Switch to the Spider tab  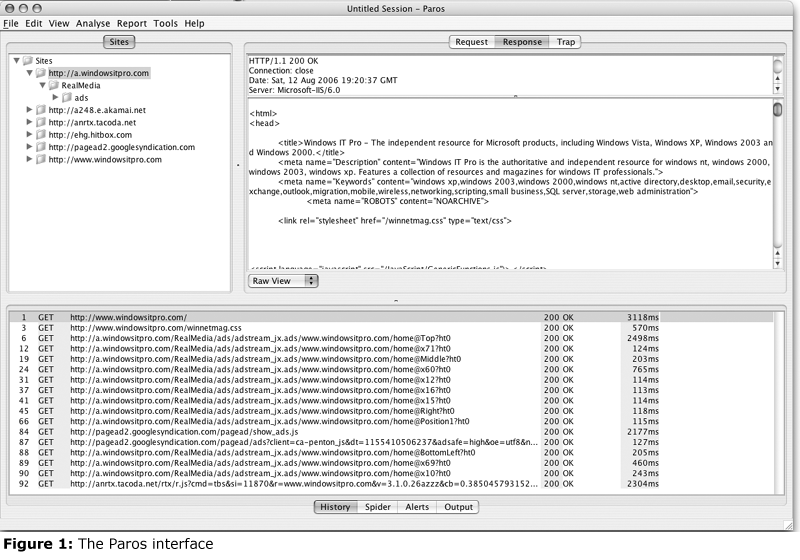378,507
